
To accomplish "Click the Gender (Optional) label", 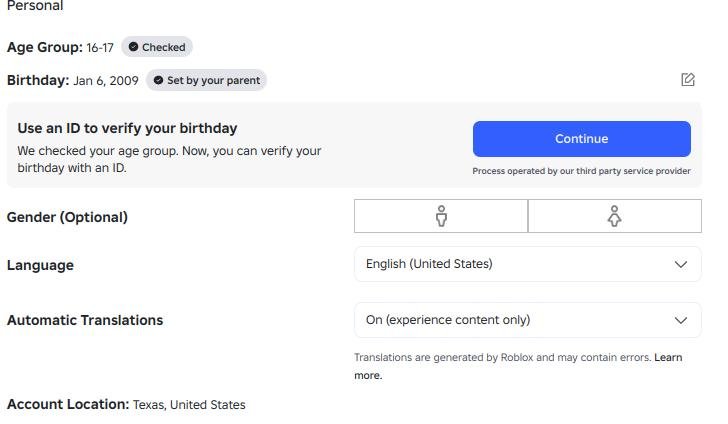I will pos(67,217).
